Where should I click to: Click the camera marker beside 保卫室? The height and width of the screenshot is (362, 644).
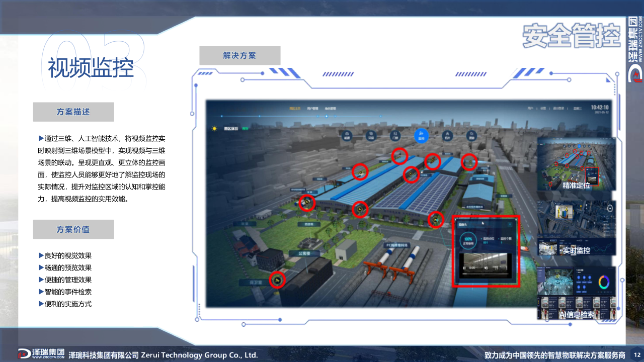pos(277,280)
